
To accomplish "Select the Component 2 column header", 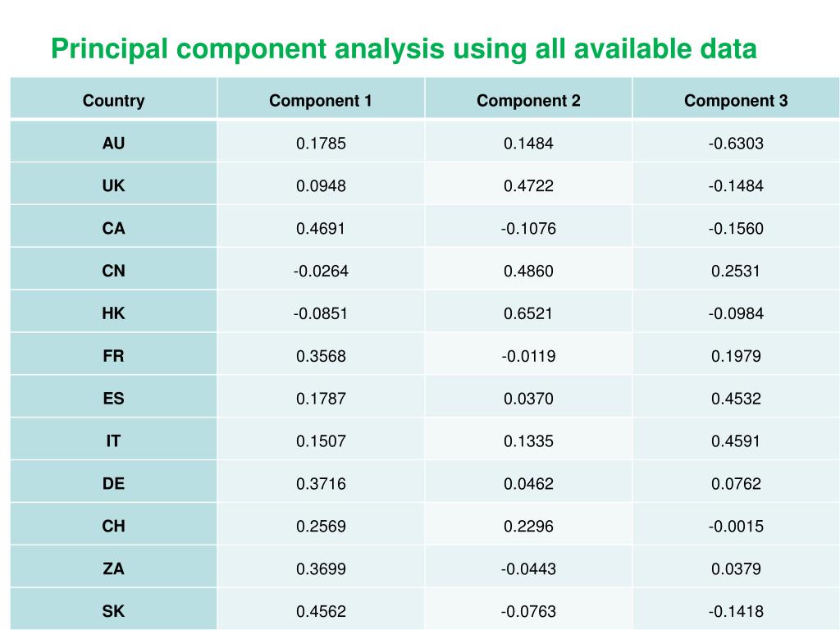I will pos(528,101).
